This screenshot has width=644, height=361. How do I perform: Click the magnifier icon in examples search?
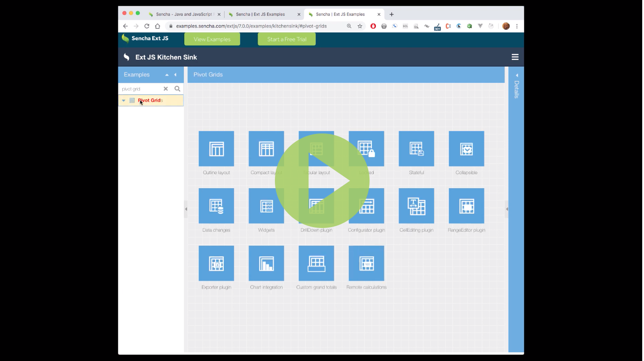click(178, 89)
